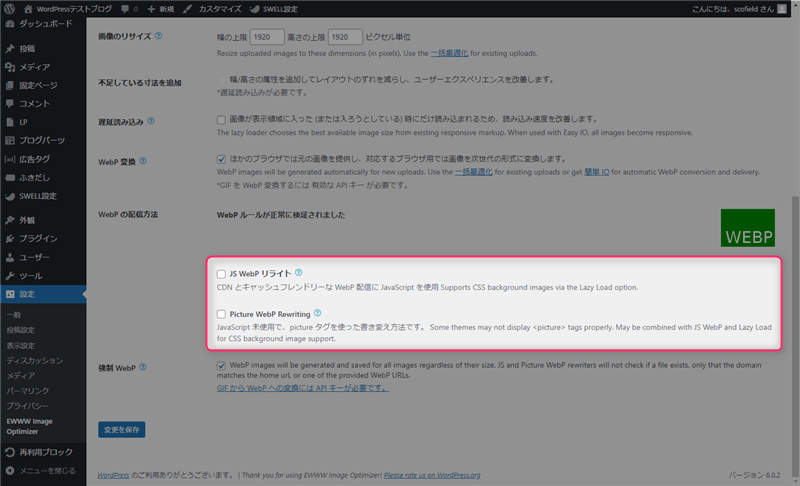The width and height of the screenshot is (800, 486).
Task: Open ふきだし sidebar icon
Action: [10, 177]
